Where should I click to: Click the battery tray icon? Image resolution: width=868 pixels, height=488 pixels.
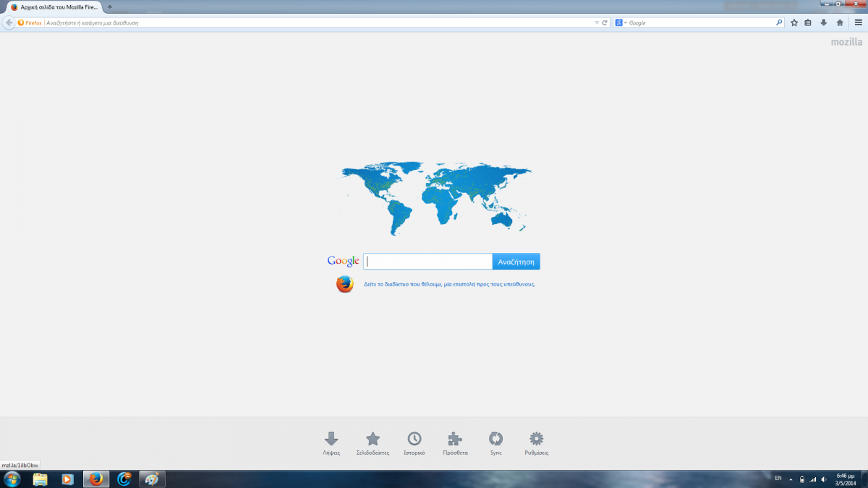pos(801,479)
